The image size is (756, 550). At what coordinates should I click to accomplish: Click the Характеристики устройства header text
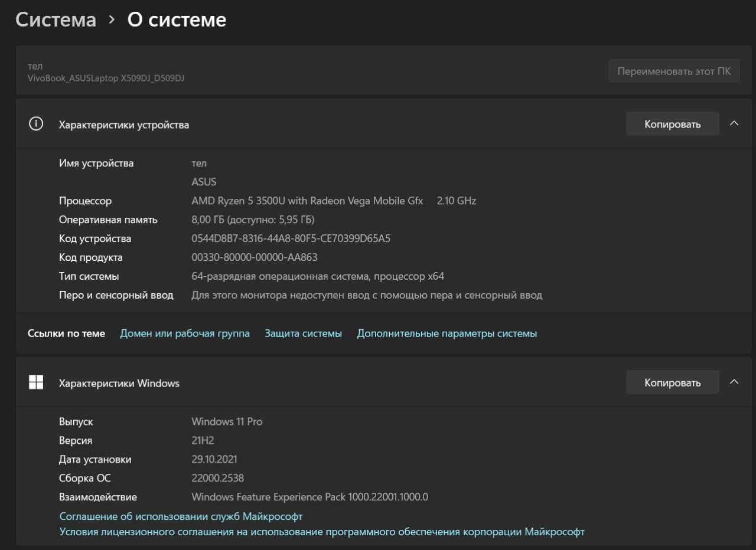(x=124, y=125)
